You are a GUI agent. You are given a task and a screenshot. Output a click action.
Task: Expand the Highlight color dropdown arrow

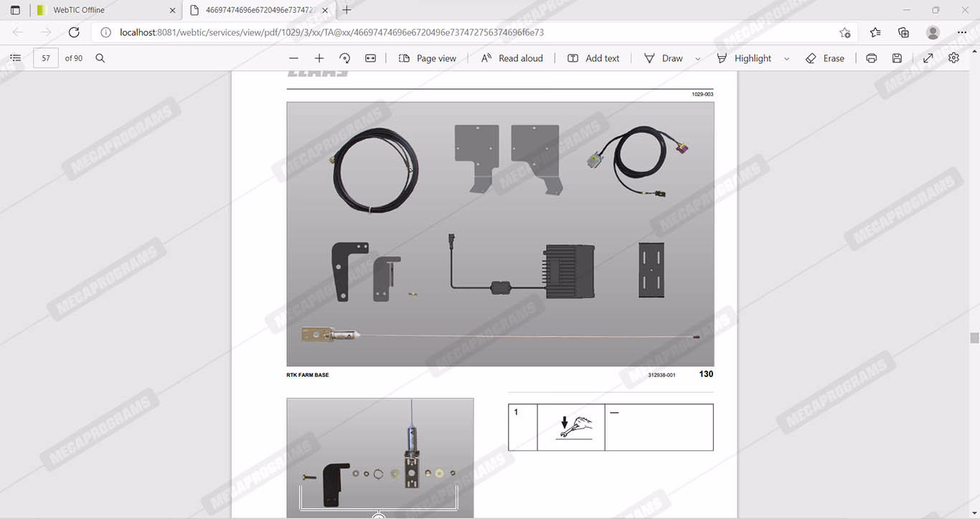tap(786, 59)
